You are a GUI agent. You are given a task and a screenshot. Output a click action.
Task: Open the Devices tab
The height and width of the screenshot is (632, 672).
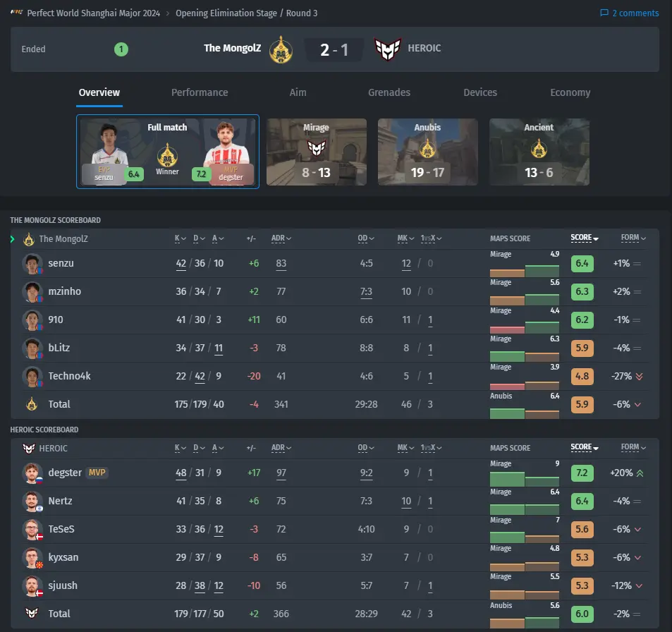pyautogui.click(x=480, y=92)
